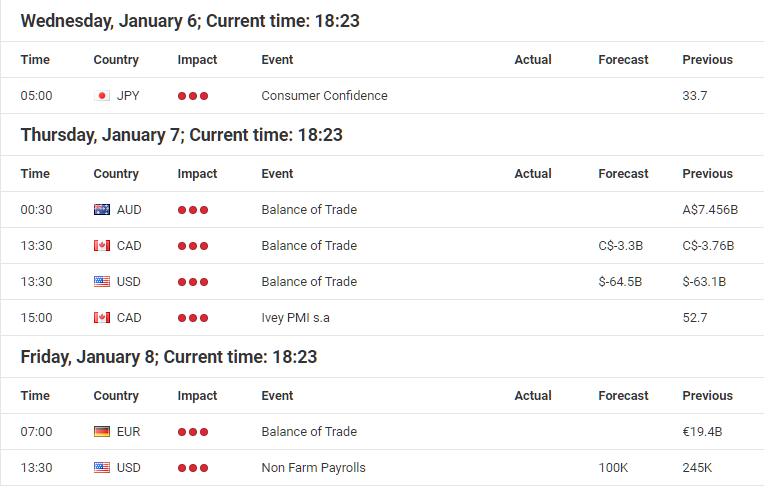Select the Australian Balance of Trade event at 00:30
Viewport: 764px width, 486px height.
click(309, 210)
